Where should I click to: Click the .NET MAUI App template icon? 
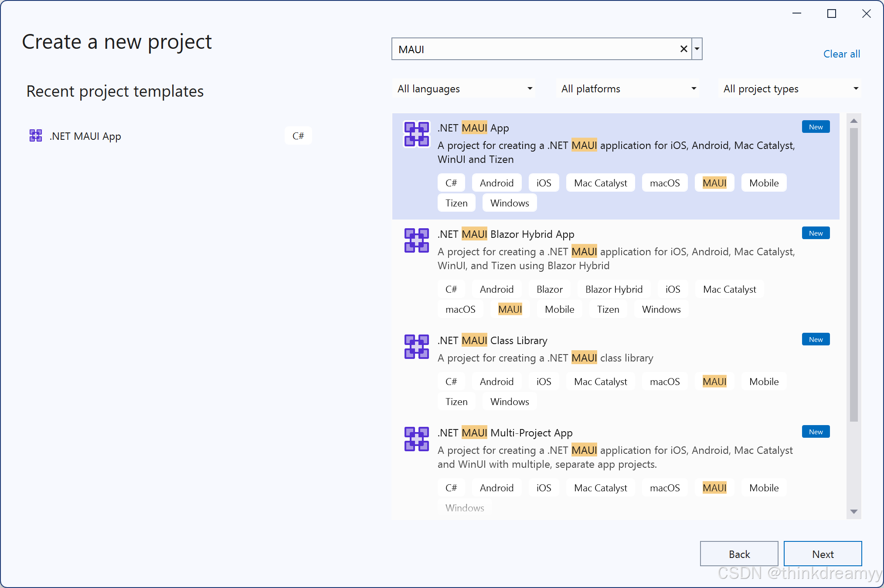417,134
